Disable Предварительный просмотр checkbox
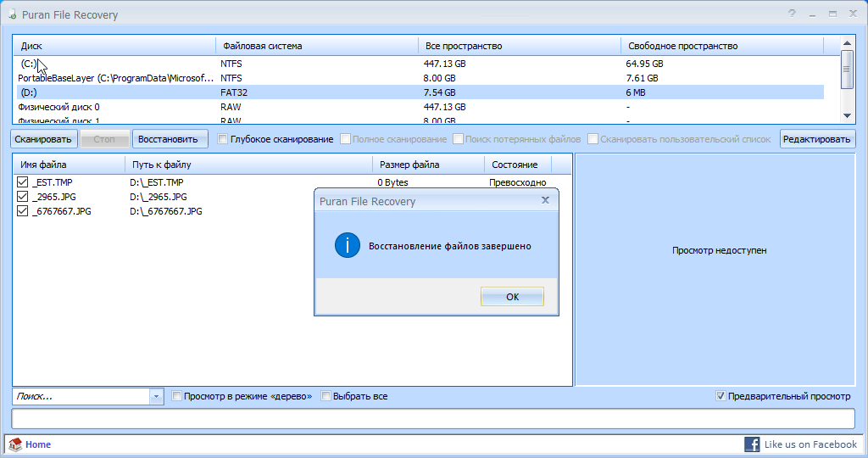Image resolution: width=868 pixels, height=458 pixels. 721,396
